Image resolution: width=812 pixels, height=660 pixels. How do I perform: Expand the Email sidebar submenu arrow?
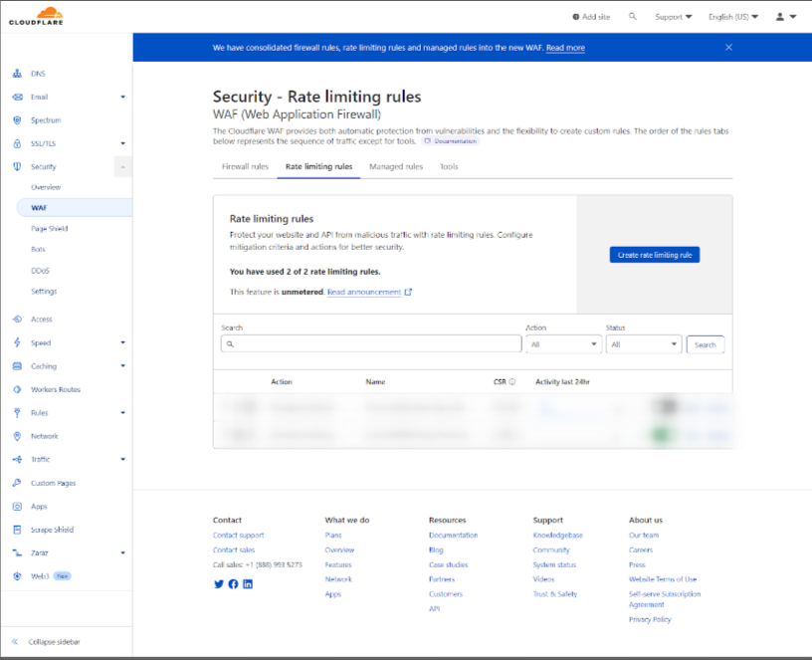[x=122, y=97]
